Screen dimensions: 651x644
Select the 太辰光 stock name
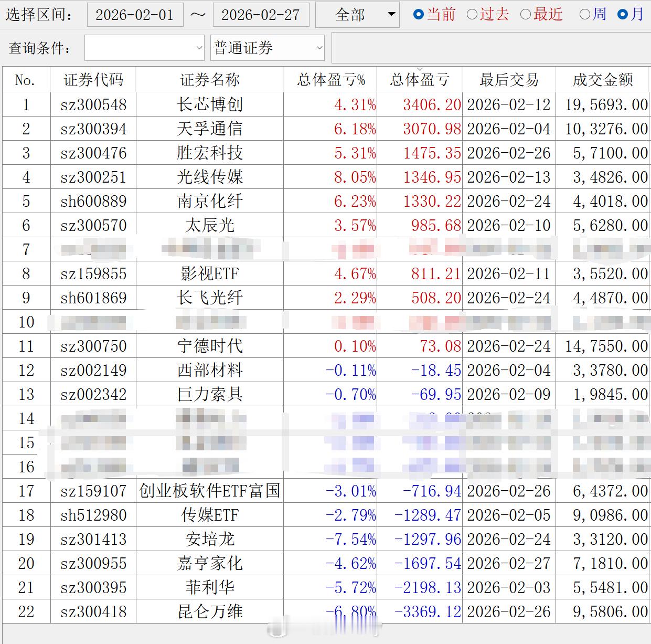click(x=210, y=225)
